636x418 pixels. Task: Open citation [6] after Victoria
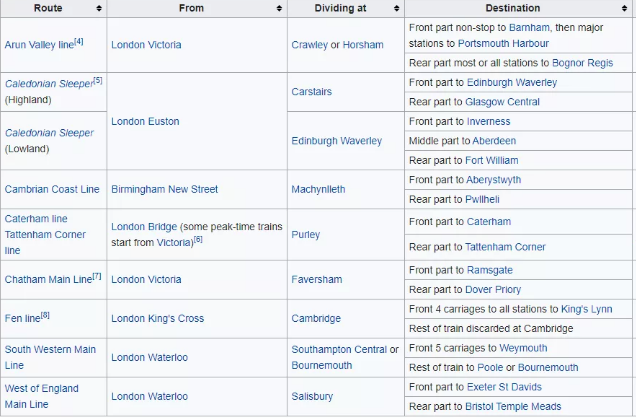(198, 239)
